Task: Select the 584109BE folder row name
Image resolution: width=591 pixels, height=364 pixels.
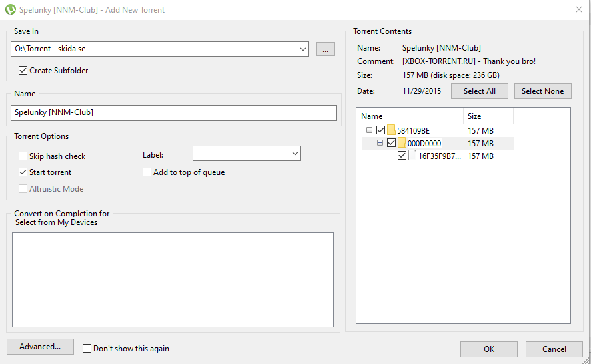Action: (414, 130)
